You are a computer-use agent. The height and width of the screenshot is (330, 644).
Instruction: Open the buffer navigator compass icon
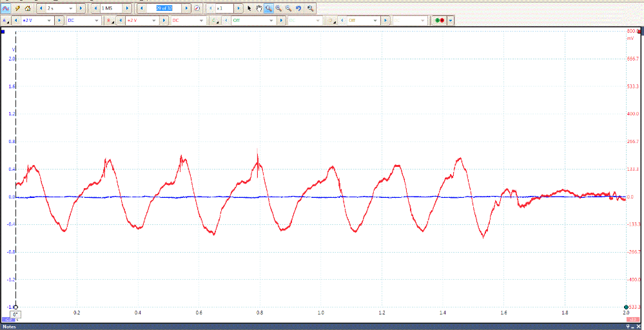click(197, 8)
